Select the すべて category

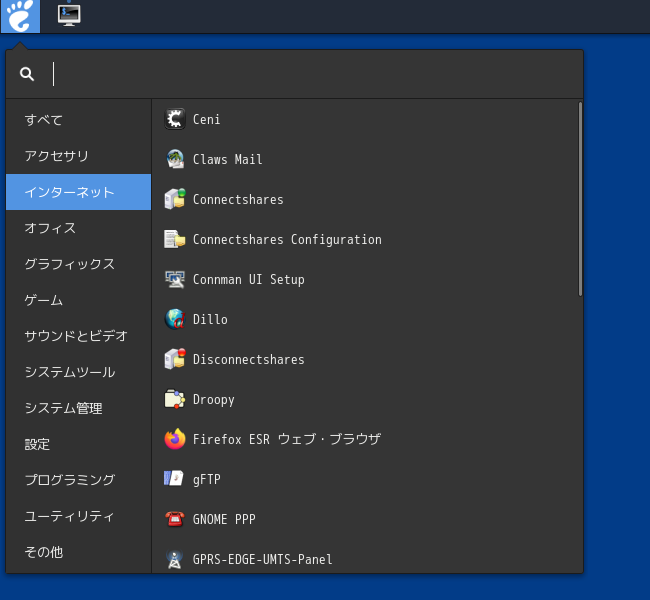pos(78,120)
